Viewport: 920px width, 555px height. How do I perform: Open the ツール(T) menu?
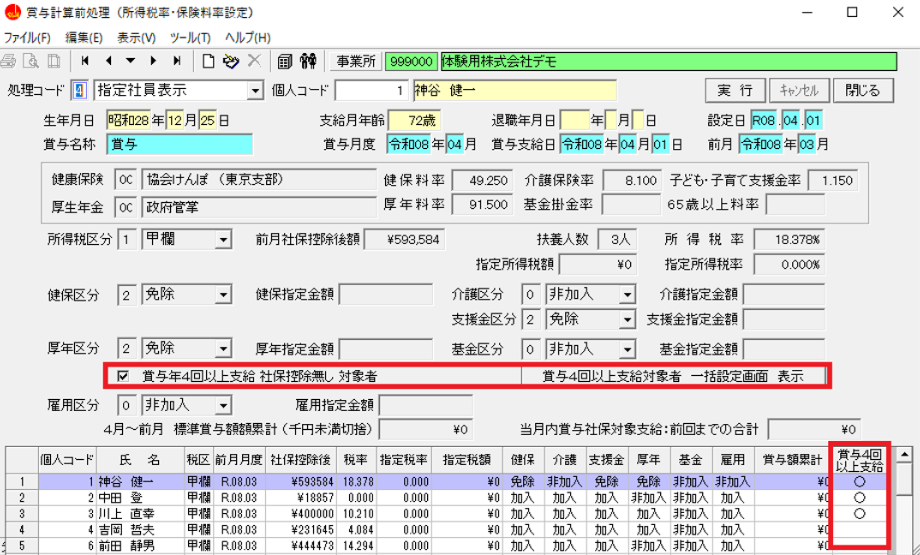190,38
